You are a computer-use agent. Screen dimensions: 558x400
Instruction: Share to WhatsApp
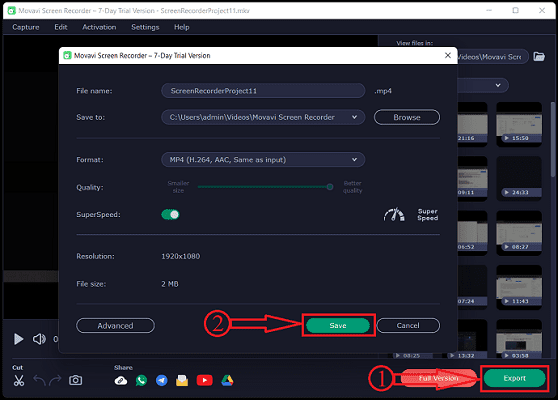pyautogui.click(x=141, y=381)
